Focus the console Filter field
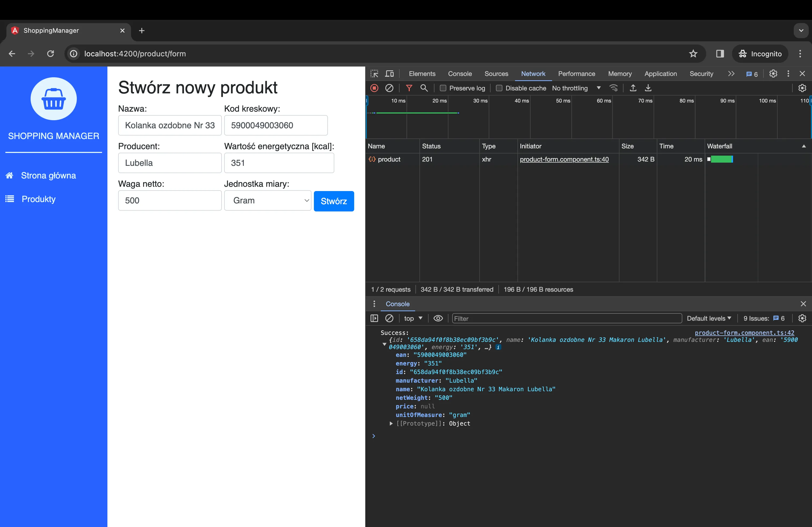The width and height of the screenshot is (812, 527). pos(567,319)
